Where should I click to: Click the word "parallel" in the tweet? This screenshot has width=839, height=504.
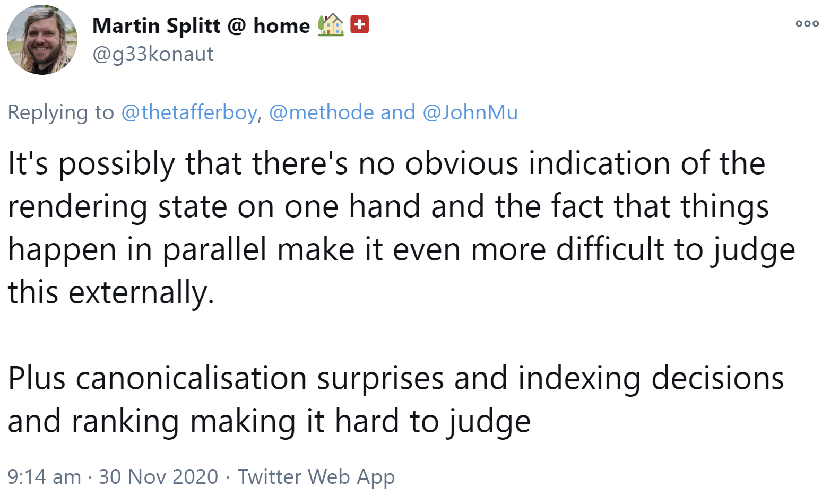point(214,249)
